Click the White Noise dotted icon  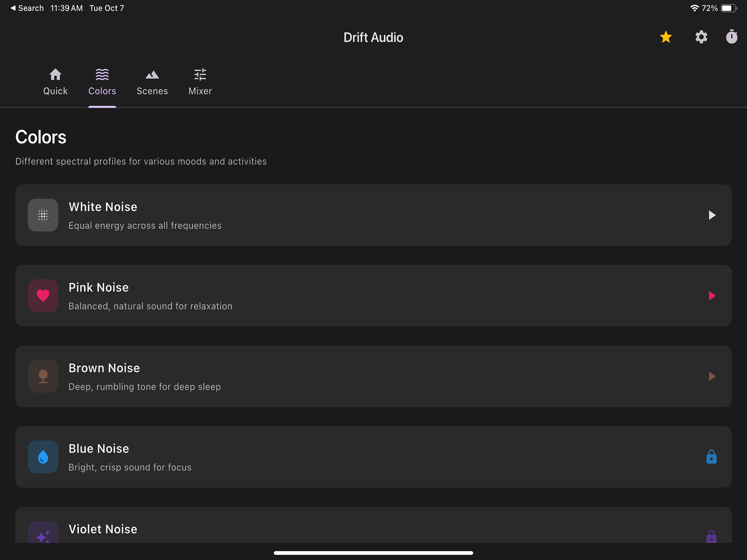43,215
